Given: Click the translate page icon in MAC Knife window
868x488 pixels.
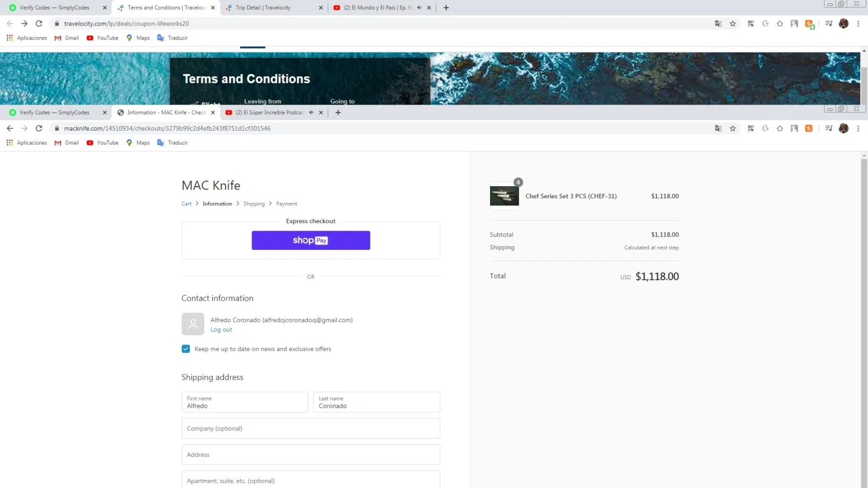Looking at the screenshot, I should coord(718,128).
